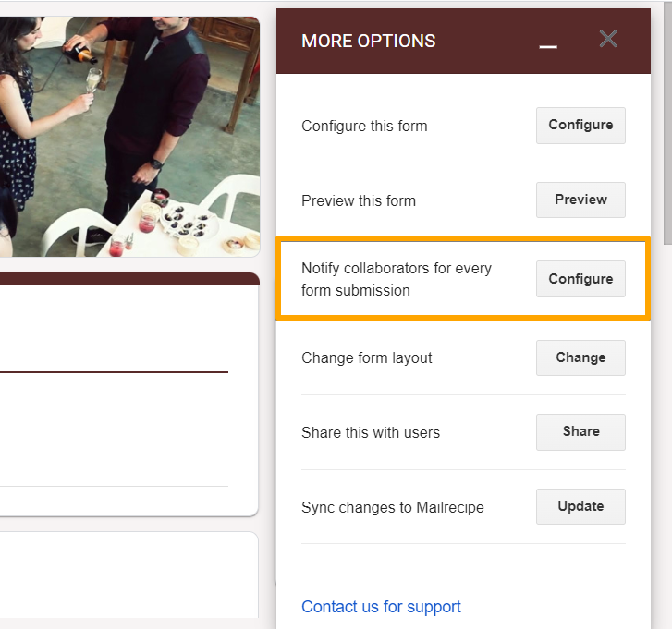Screen dimensions: 672x629
Task: Open the 'Contact us for support' link
Action: [x=381, y=607]
